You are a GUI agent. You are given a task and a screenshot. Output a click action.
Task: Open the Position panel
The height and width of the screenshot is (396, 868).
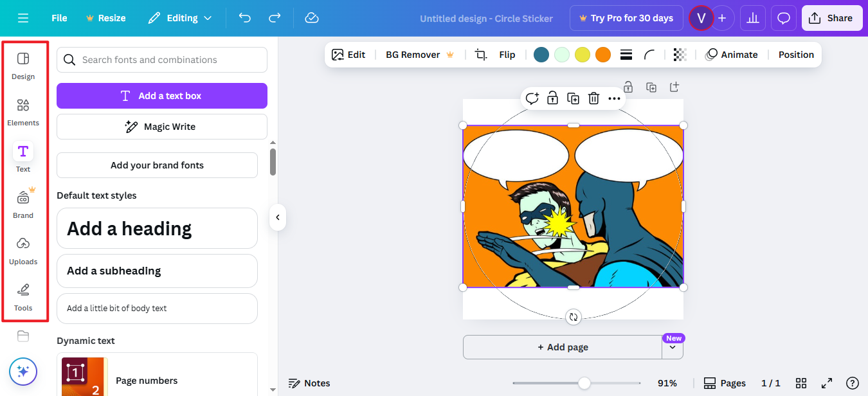pos(796,55)
